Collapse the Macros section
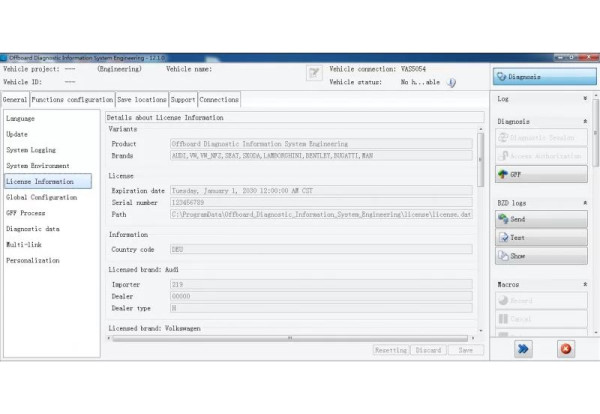This screenshot has height=414, width=600. click(585, 285)
